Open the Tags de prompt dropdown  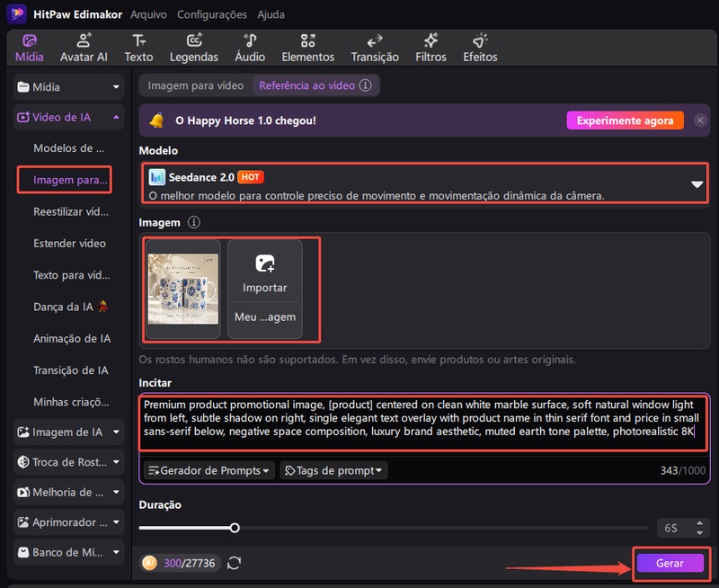coord(333,470)
